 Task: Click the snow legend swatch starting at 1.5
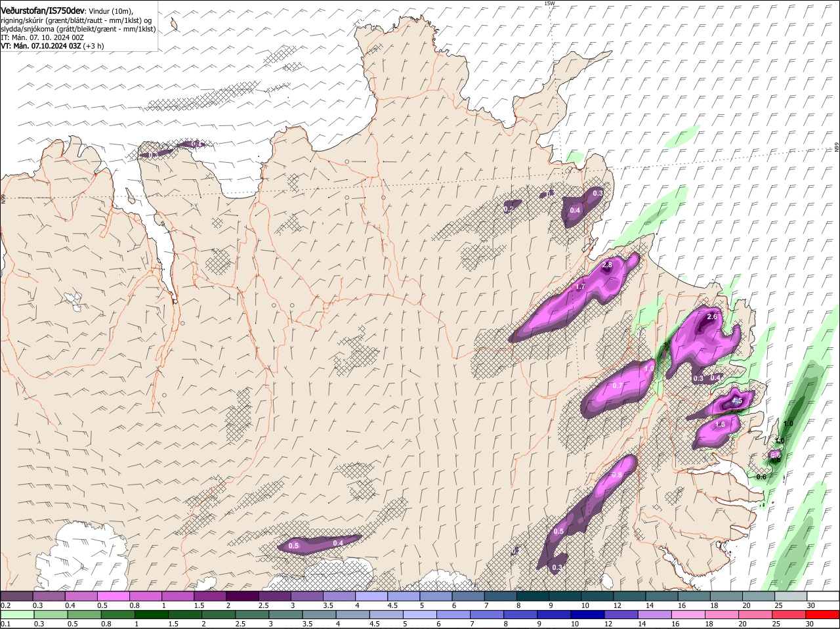pyautogui.click(x=210, y=596)
